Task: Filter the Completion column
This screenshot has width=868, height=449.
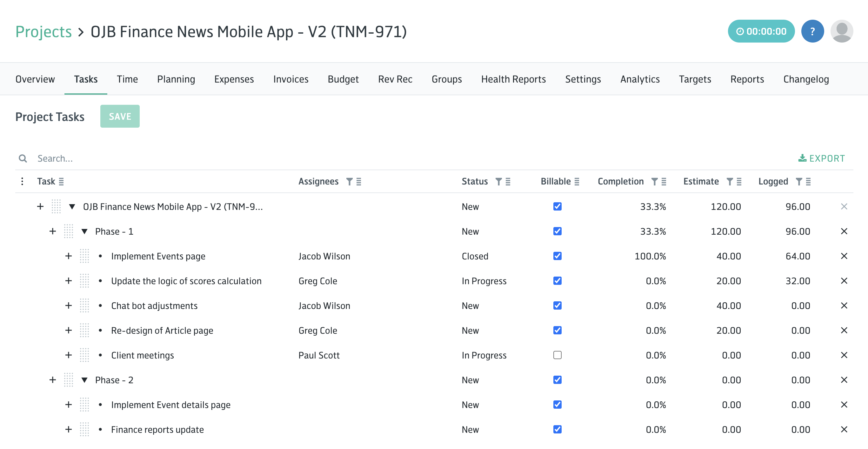Action: coord(654,182)
